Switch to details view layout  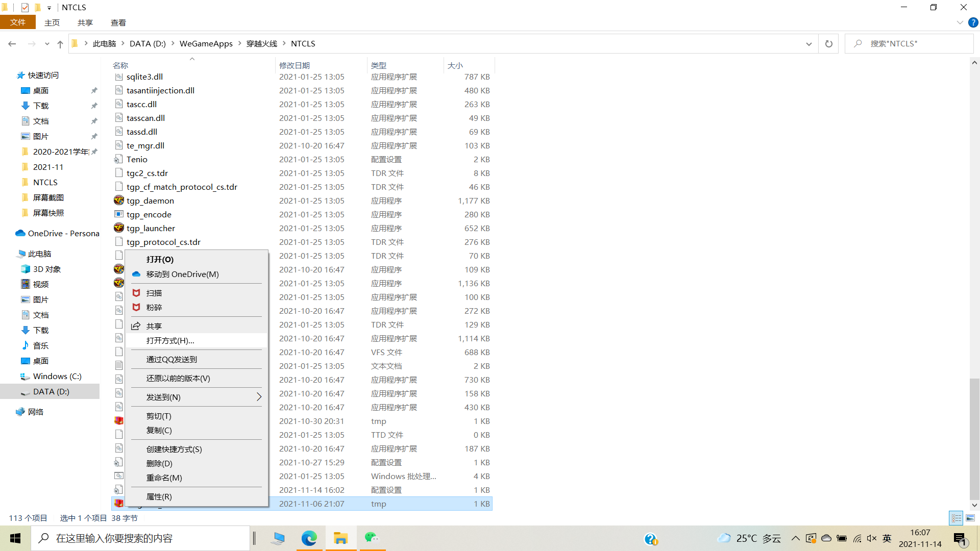click(x=956, y=518)
